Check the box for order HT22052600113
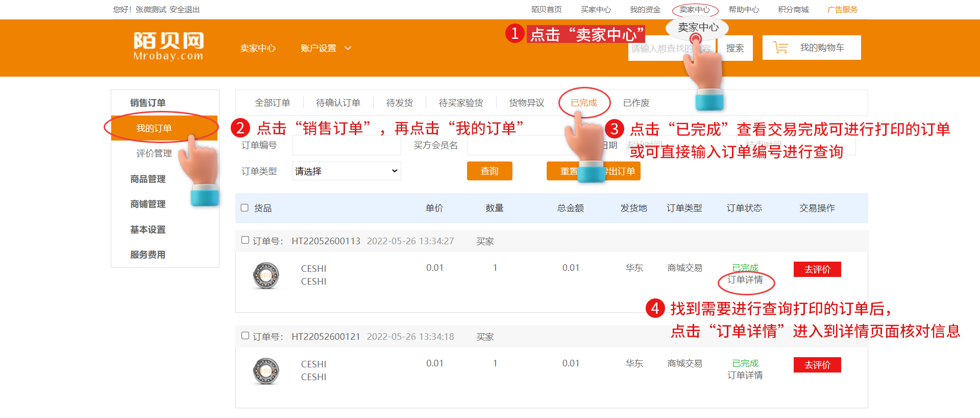The image size is (980, 418). (245, 240)
